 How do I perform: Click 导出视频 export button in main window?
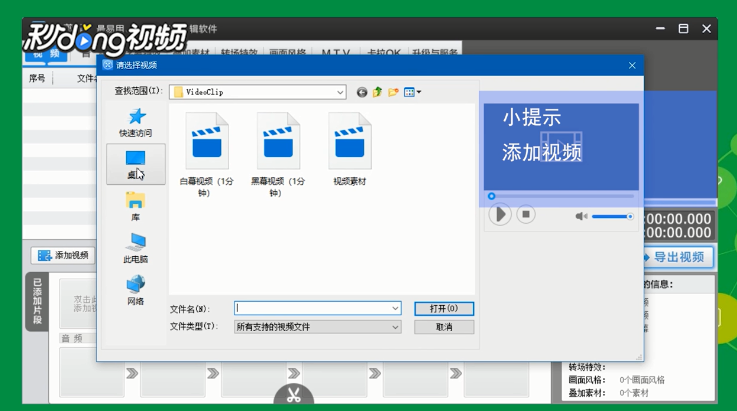coord(678,257)
